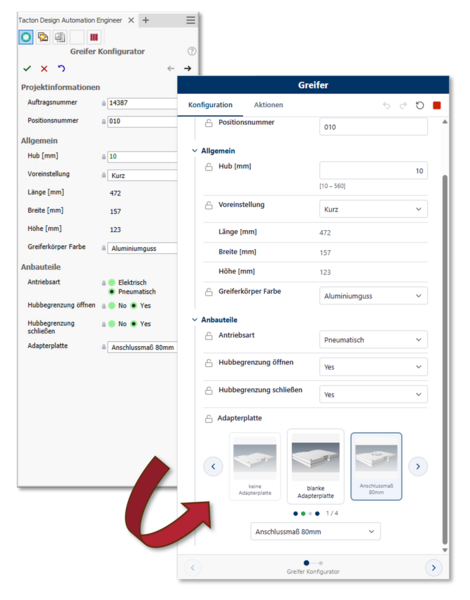Click the Hub [mm] input field in Greifer

(373, 171)
